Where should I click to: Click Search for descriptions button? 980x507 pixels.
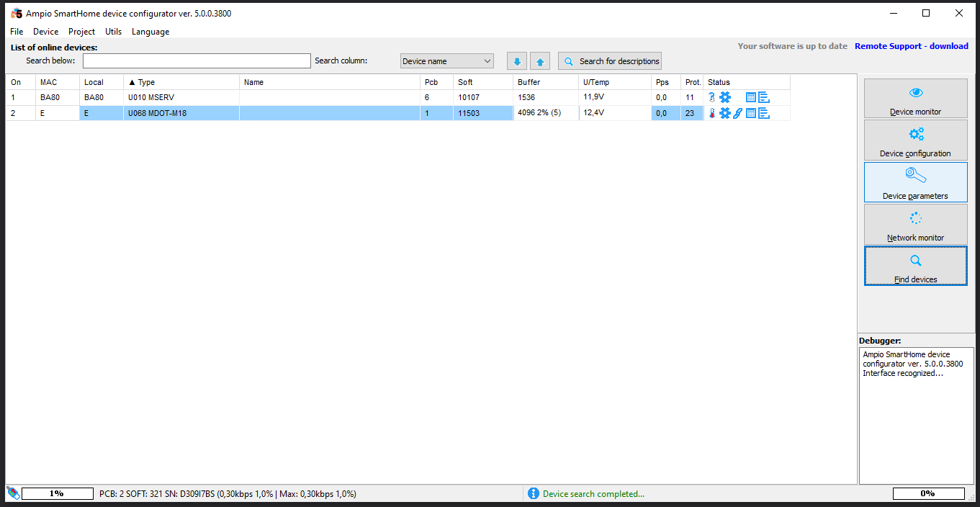pyautogui.click(x=609, y=61)
